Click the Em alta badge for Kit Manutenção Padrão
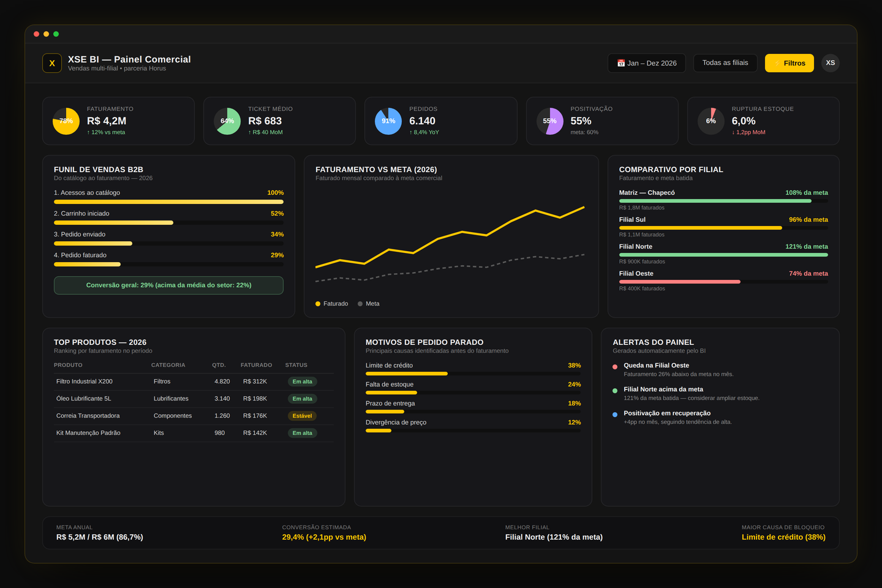882x588 pixels. [302, 433]
